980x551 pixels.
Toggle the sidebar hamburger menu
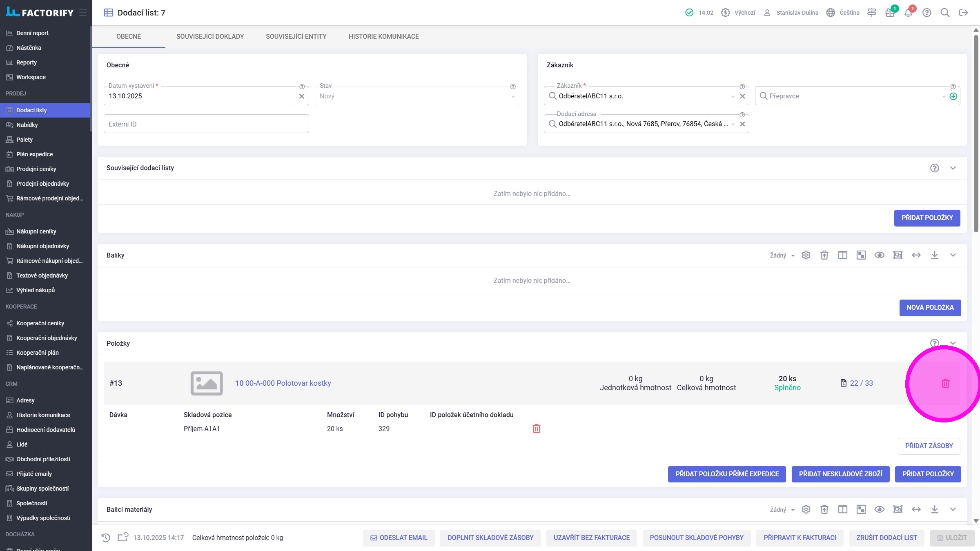click(83, 13)
